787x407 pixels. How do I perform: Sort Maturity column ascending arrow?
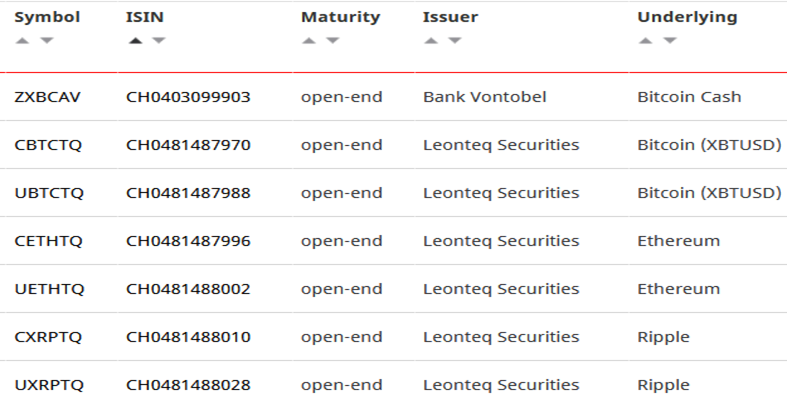pos(309,41)
